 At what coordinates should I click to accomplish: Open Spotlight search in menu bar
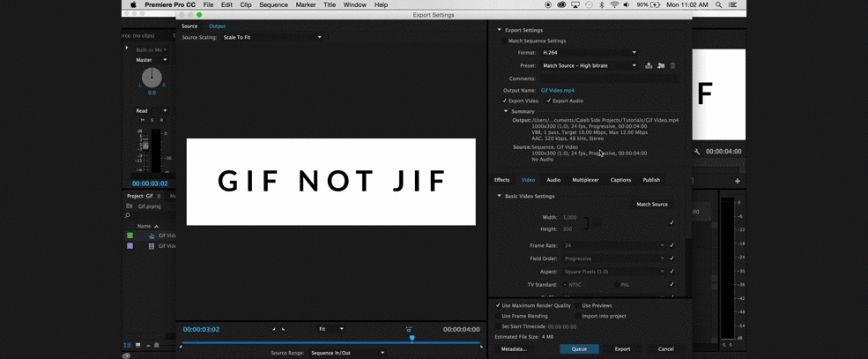(718, 4)
